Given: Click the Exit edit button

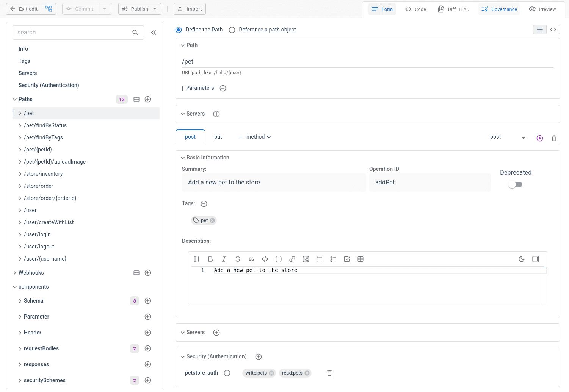Looking at the screenshot, I should 24,9.
